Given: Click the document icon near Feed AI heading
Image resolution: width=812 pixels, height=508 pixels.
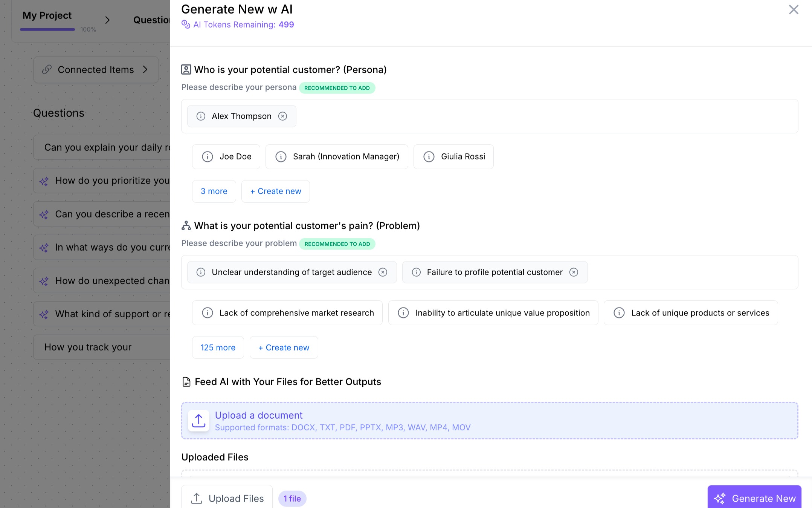Looking at the screenshot, I should pyautogui.click(x=186, y=381).
